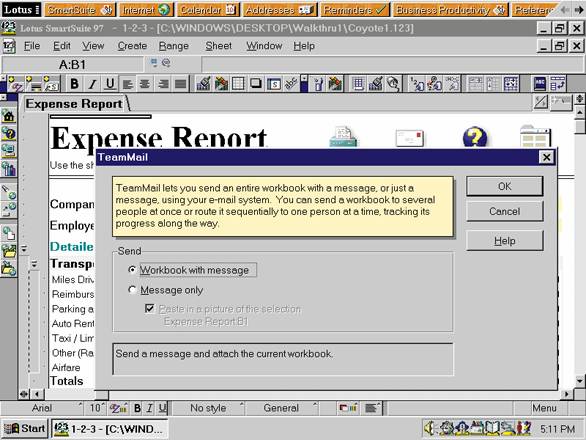Click the speaker volume tray icon

pos(430,428)
